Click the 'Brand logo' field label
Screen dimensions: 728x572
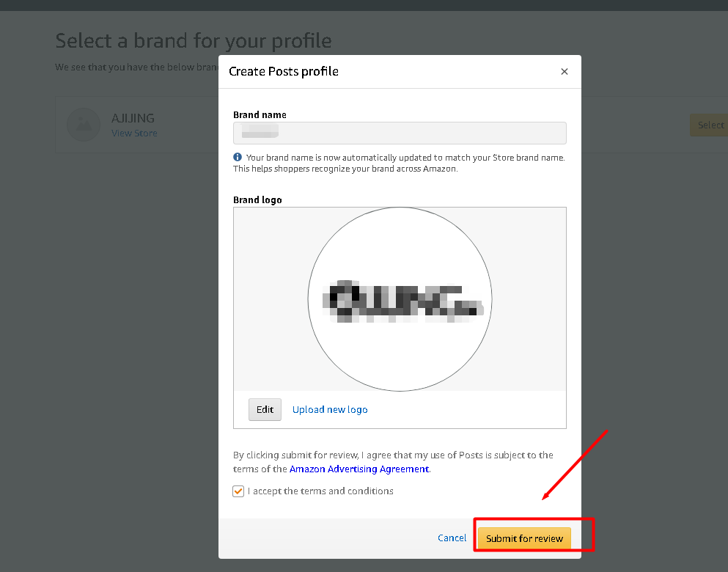tap(257, 199)
